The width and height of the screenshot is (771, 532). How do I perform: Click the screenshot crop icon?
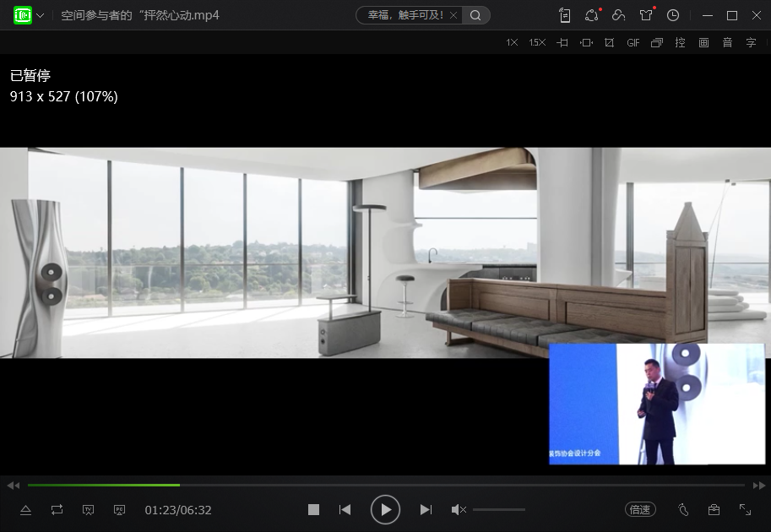[x=610, y=43]
